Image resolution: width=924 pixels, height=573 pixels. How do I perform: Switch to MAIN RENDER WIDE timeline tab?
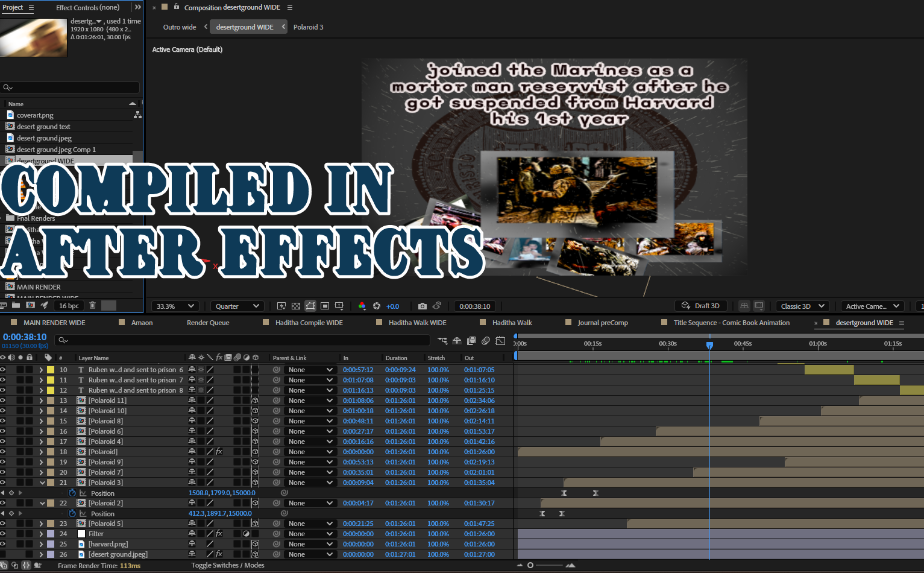click(x=54, y=323)
